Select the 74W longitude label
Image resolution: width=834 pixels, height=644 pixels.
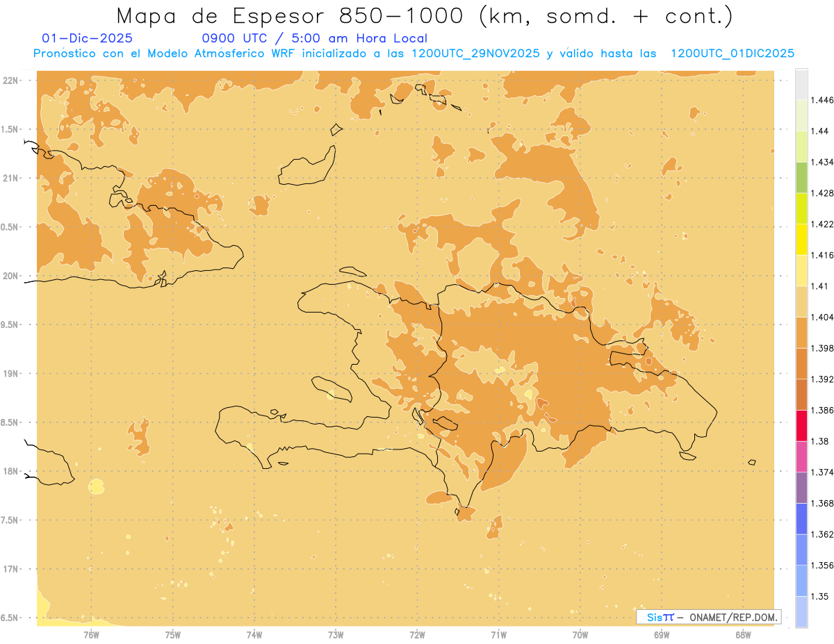(254, 634)
